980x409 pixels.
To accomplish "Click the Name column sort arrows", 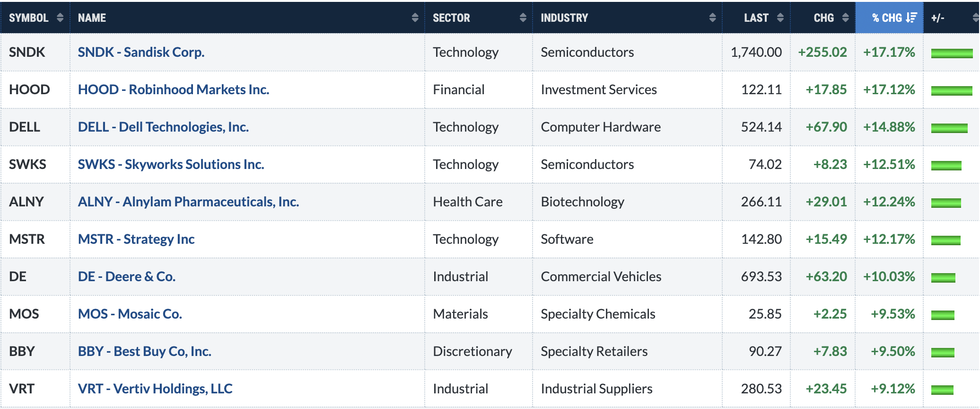I will tap(415, 18).
